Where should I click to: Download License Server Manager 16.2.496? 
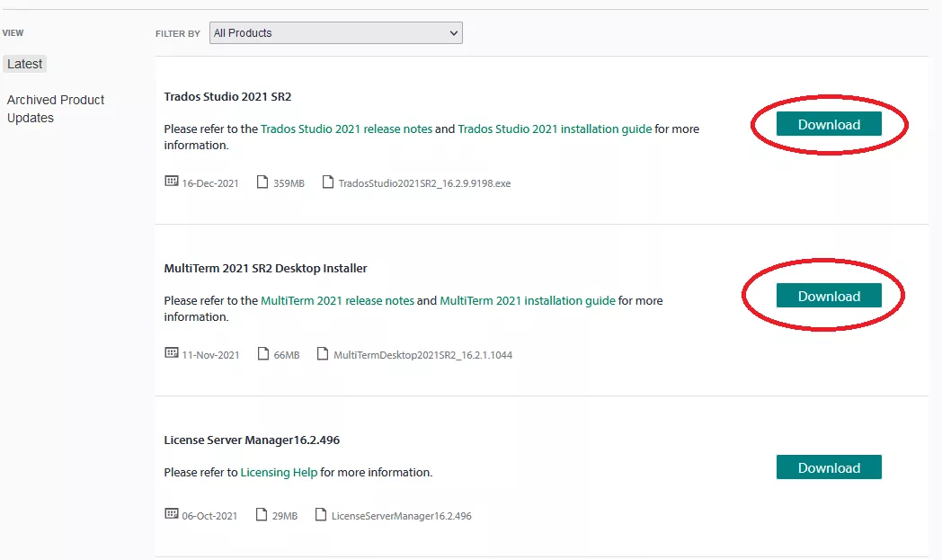tap(829, 468)
